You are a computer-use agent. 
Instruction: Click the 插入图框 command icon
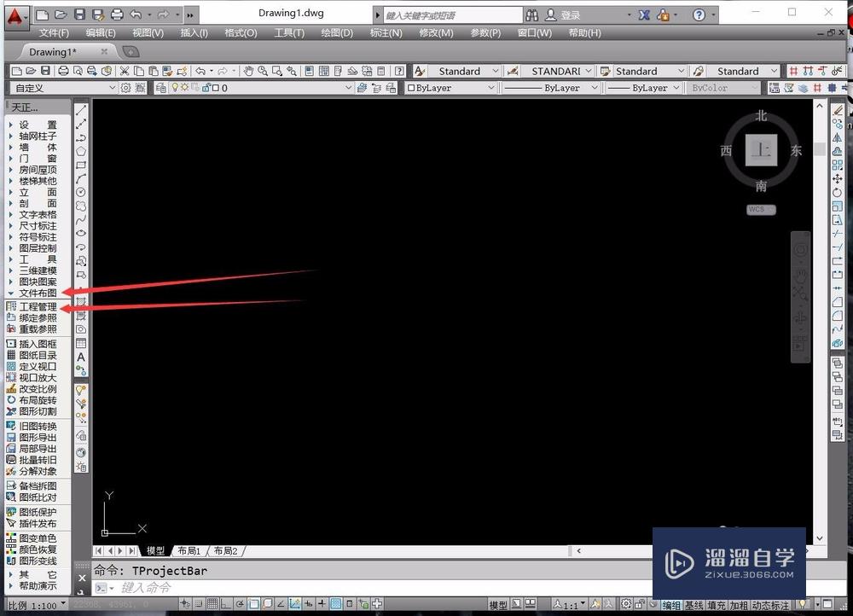pyautogui.click(x=11, y=344)
